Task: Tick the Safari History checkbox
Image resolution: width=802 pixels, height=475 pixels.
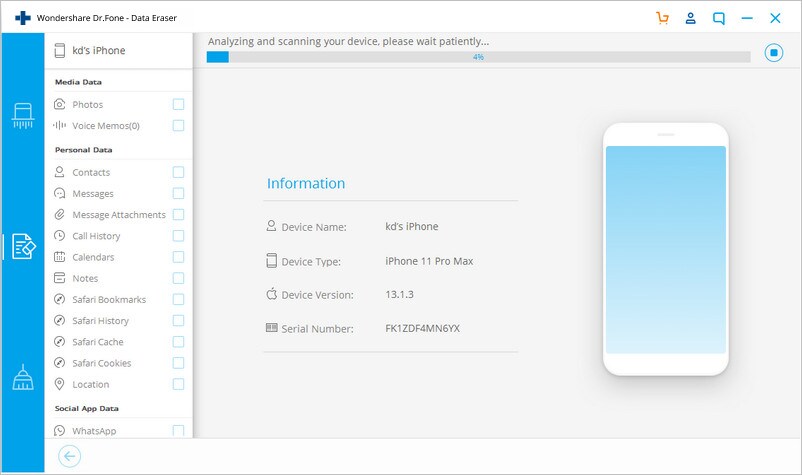Action: click(x=178, y=321)
